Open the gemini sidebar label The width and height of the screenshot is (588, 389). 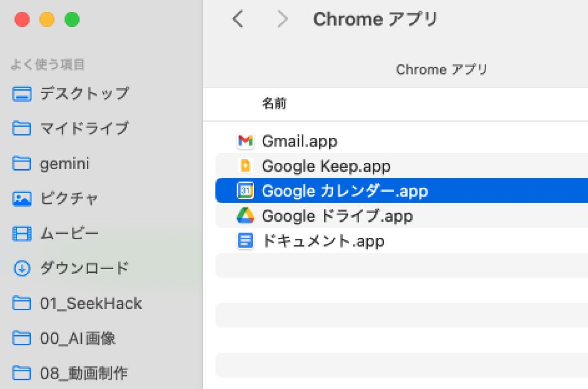click(65, 163)
